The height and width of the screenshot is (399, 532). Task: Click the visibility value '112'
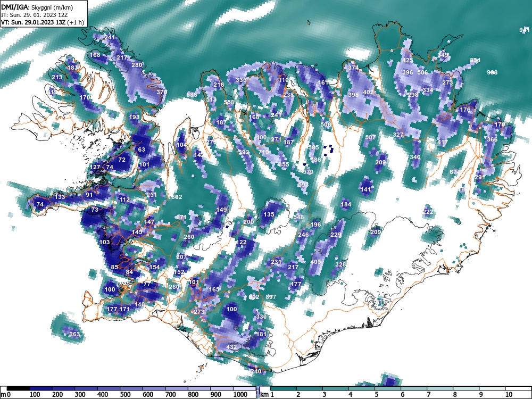[124, 199]
